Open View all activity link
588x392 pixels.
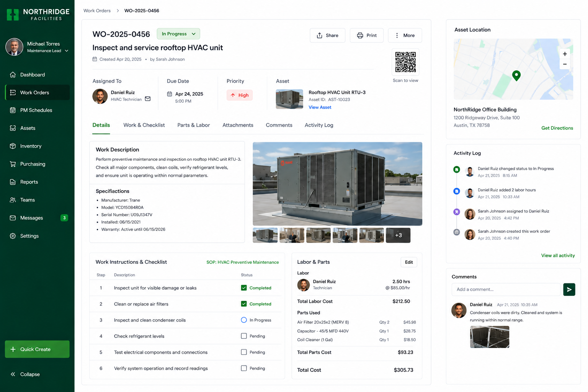point(558,255)
